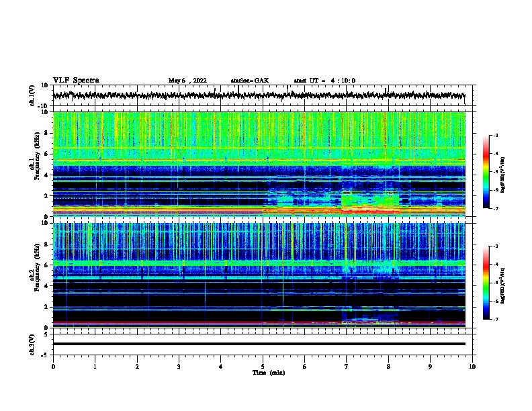Click time axis tick label "8"

click(x=388, y=367)
